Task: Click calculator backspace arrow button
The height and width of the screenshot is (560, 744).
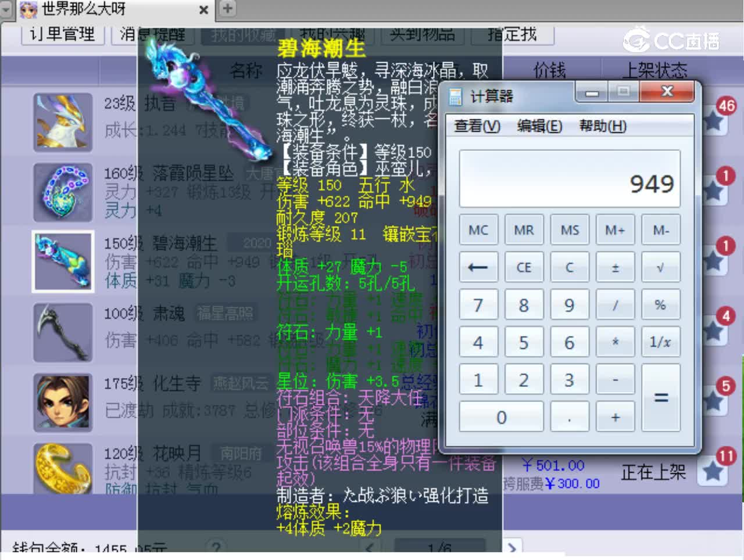Action: (x=478, y=267)
